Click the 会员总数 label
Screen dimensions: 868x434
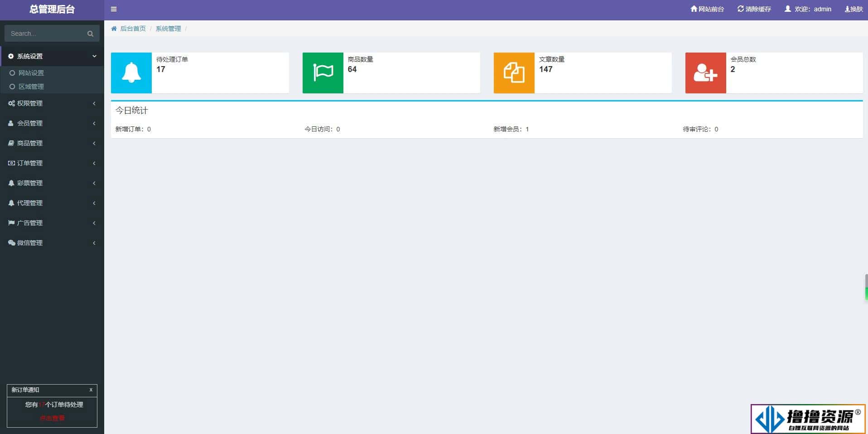[743, 59]
